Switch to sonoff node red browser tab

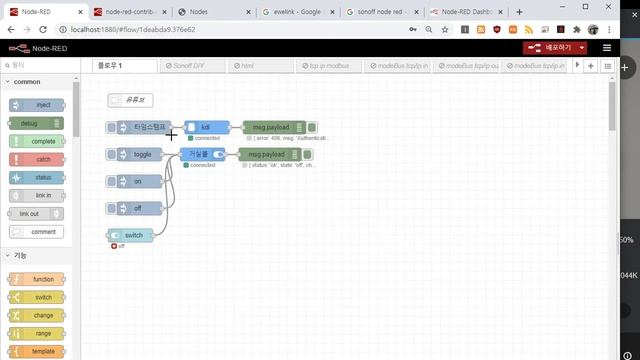pyautogui.click(x=382, y=12)
